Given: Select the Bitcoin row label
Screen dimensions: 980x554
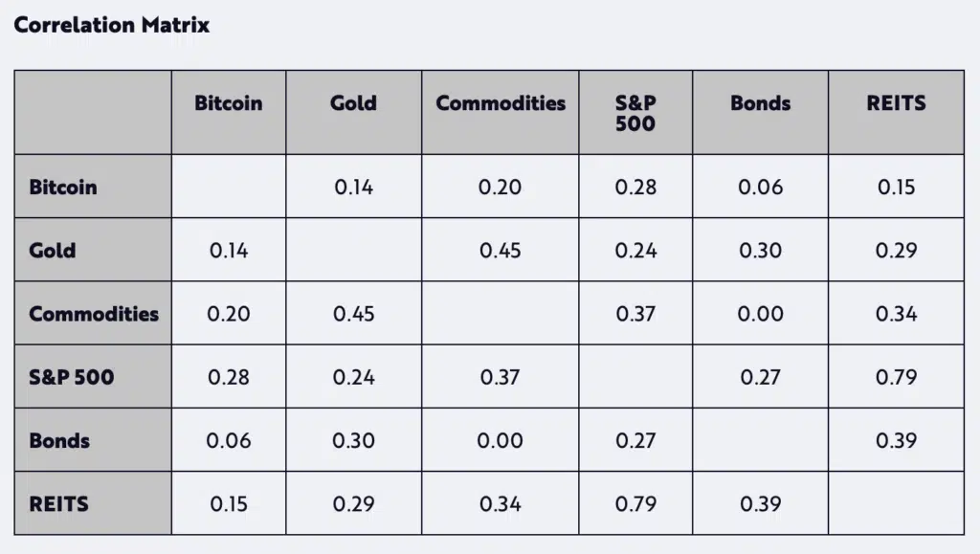Looking at the screenshot, I should click(x=63, y=187).
